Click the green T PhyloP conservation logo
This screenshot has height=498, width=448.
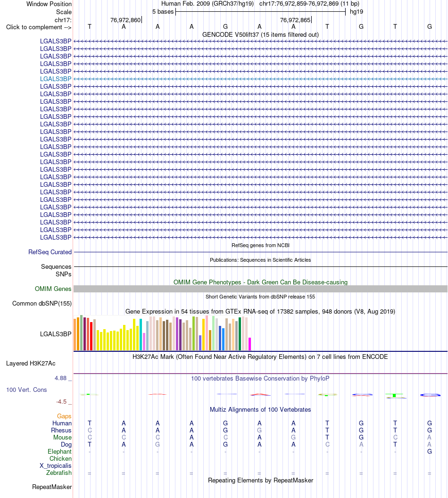click(x=394, y=395)
